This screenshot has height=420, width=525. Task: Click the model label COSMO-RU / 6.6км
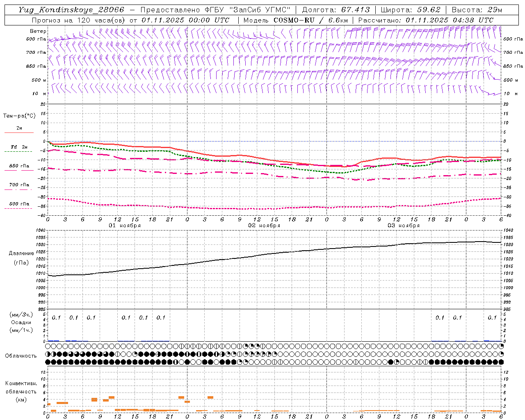click(x=311, y=20)
